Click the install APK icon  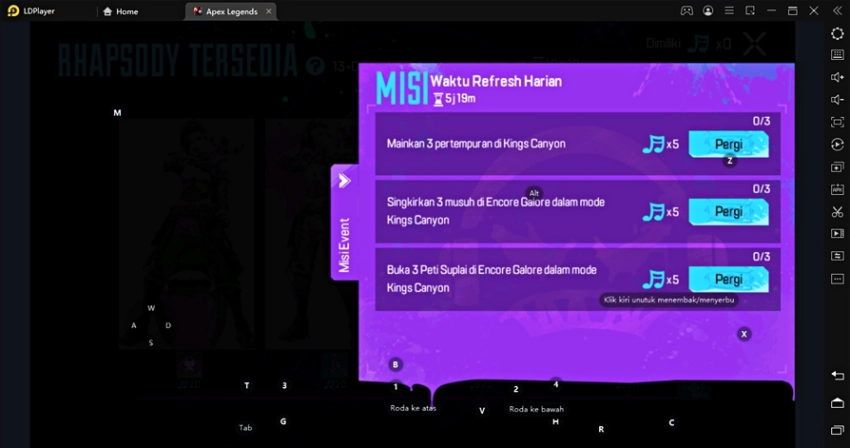[837, 189]
